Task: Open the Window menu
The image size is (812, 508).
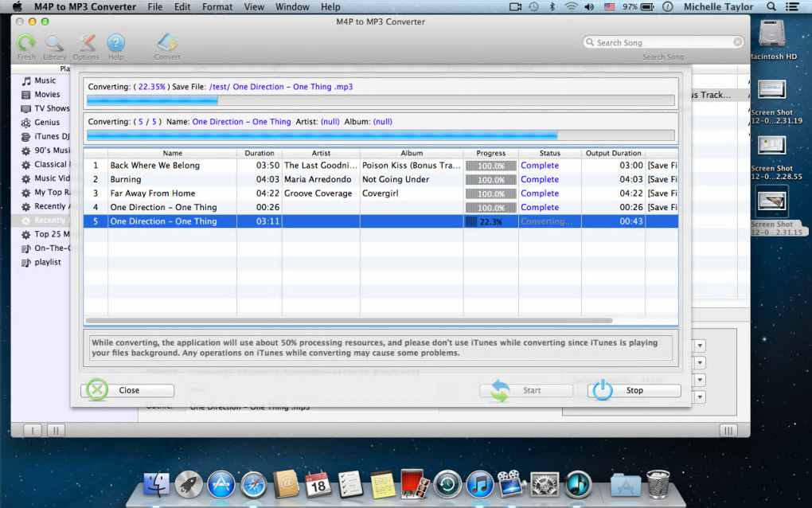Action: point(292,6)
